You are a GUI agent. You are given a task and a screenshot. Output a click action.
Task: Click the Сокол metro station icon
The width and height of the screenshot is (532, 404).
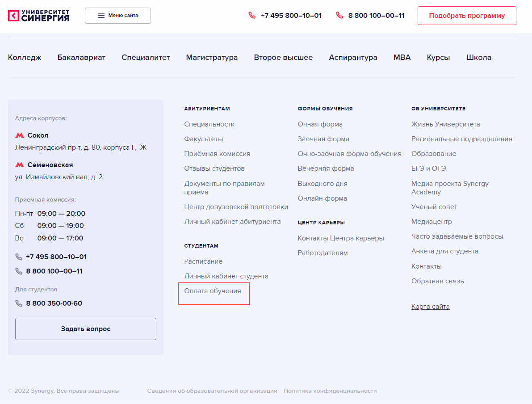(20, 135)
